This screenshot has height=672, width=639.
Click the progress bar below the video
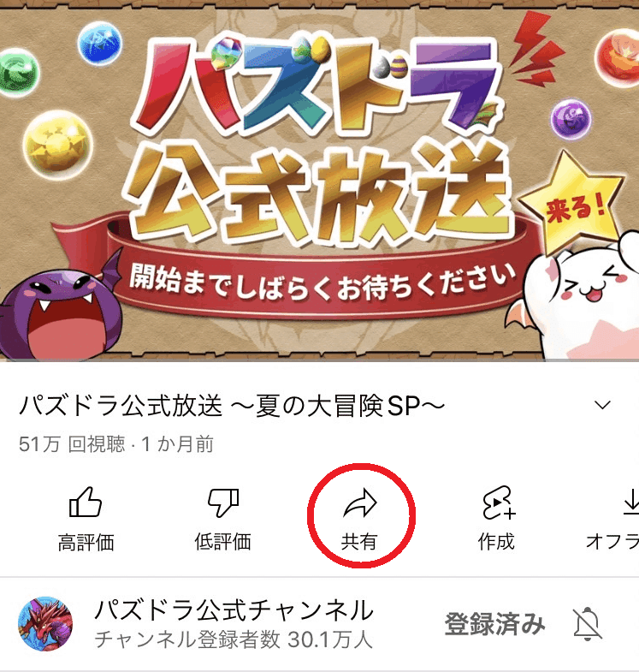click(320, 360)
